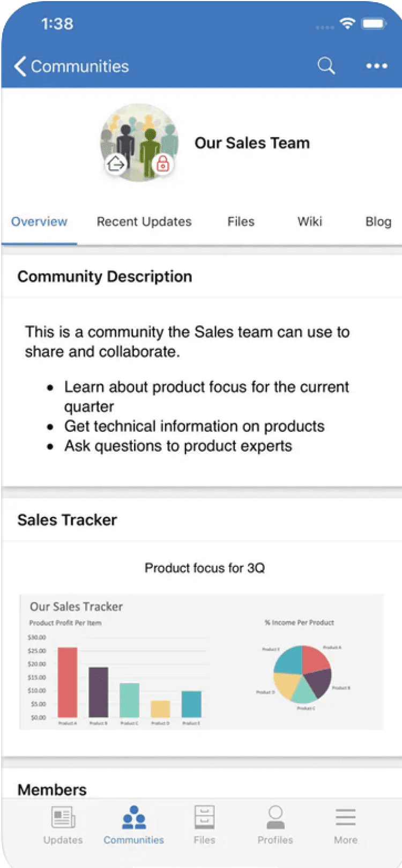Open the three-dot more options menu

376,66
